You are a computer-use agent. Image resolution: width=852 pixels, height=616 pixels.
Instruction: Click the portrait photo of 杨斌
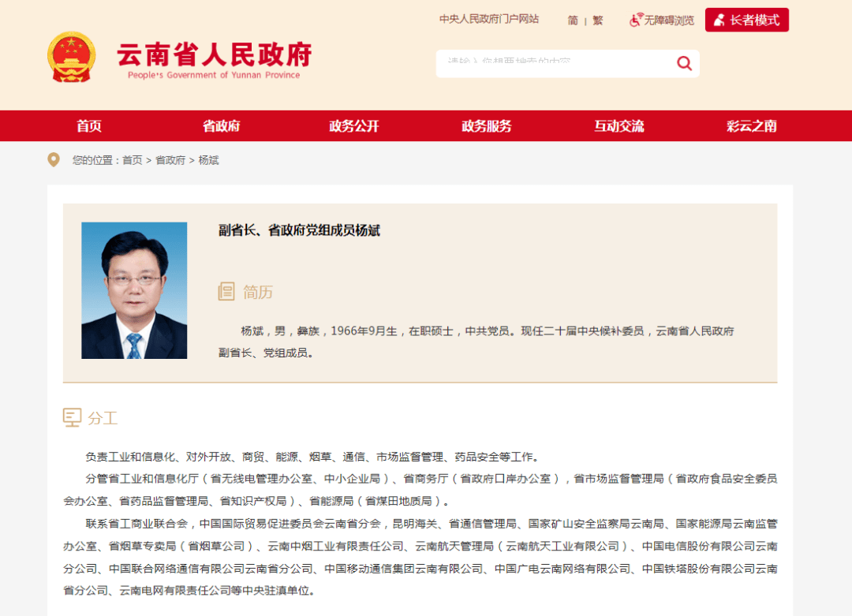click(134, 290)
